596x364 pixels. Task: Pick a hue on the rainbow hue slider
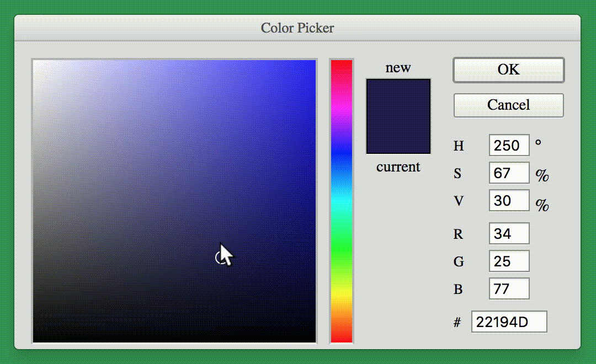342,201
